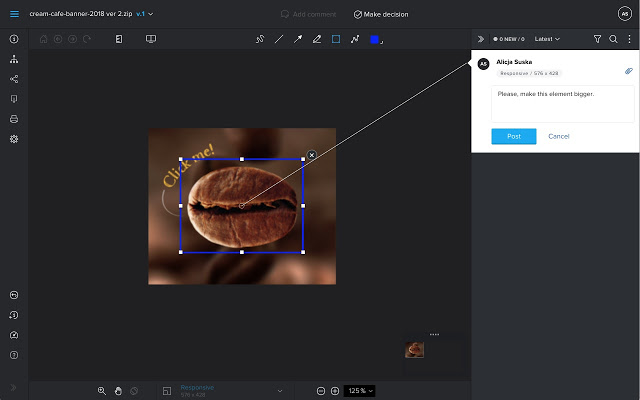Viewport: 640px width, 400px height.
Task: Select the freehand scribble drawing tool
Action: point(260,39)
